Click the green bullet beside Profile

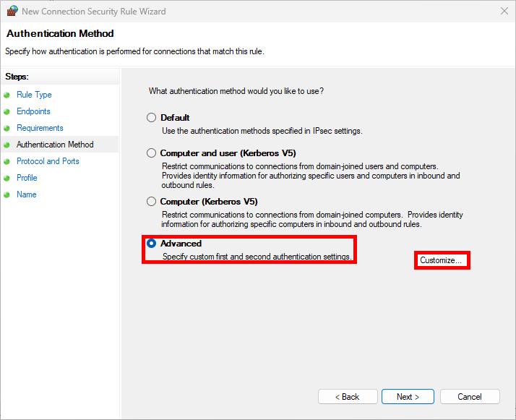(7, 178)
